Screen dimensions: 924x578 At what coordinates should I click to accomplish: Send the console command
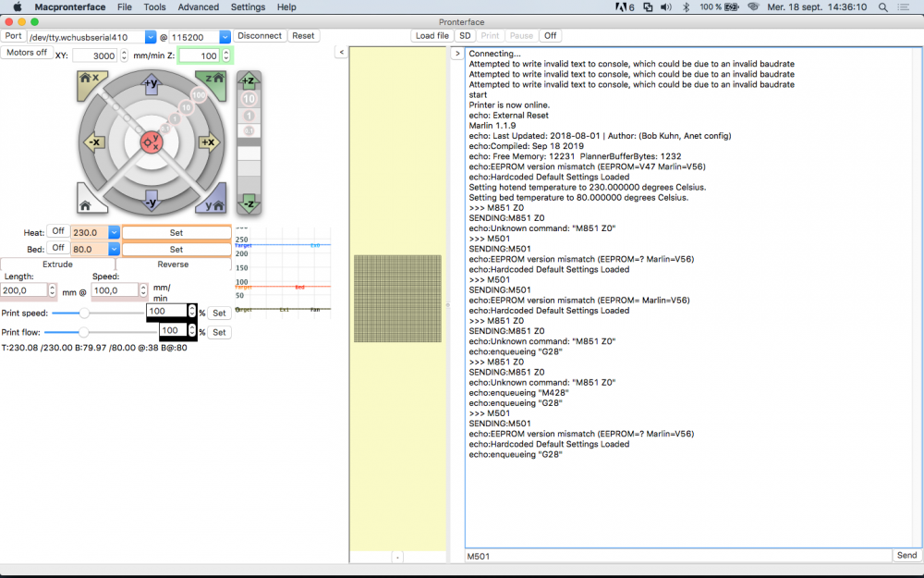906,555
